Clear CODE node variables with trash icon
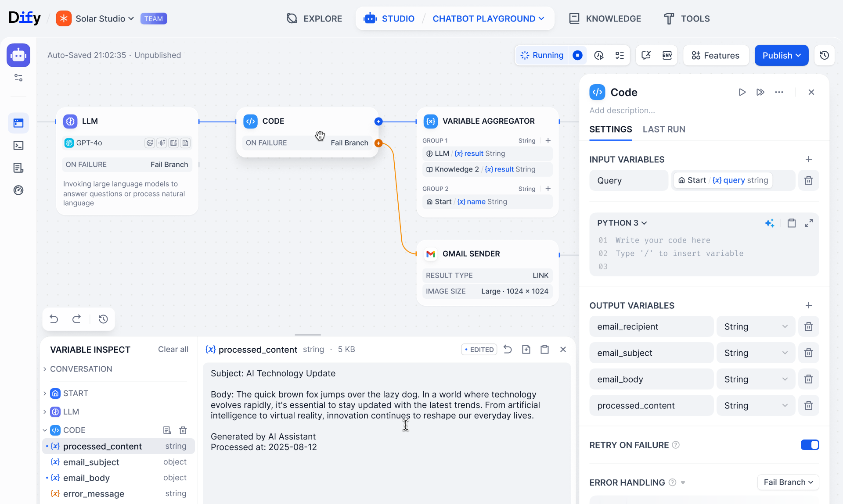Screen dimensions: 843x504 (x=183, y=430)
